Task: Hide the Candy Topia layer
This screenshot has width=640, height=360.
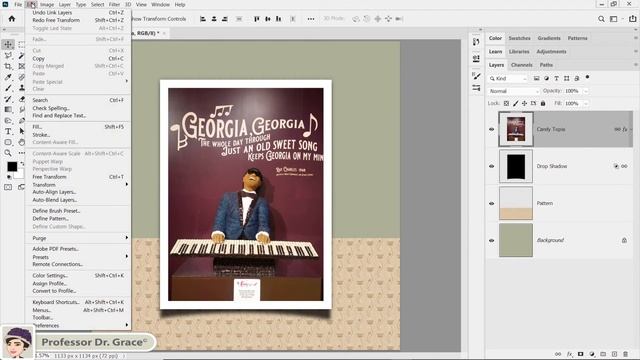Action: click(x=491, y=129)
